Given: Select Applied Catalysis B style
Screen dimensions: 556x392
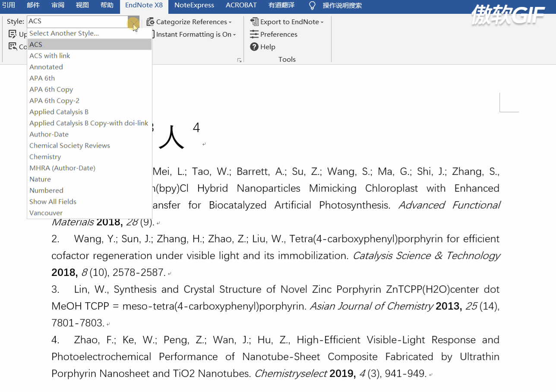Looking at the screenshot, I should coord(90,112).
